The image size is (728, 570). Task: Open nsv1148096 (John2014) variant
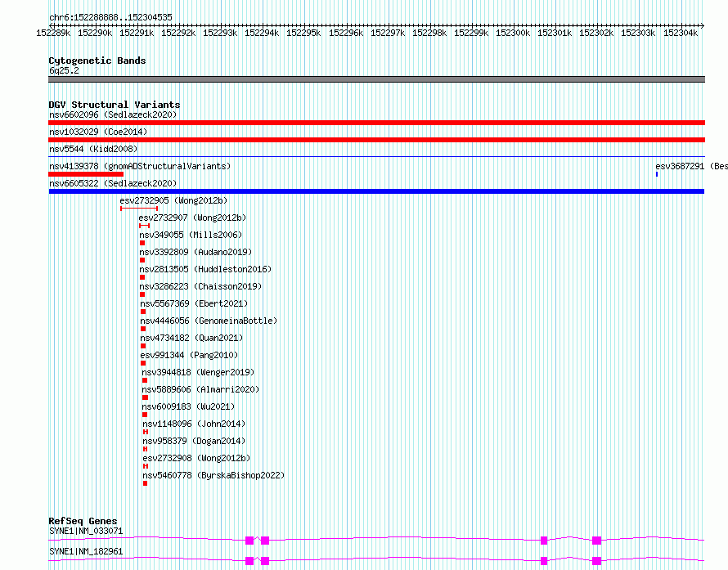click(x=194, y=424)
